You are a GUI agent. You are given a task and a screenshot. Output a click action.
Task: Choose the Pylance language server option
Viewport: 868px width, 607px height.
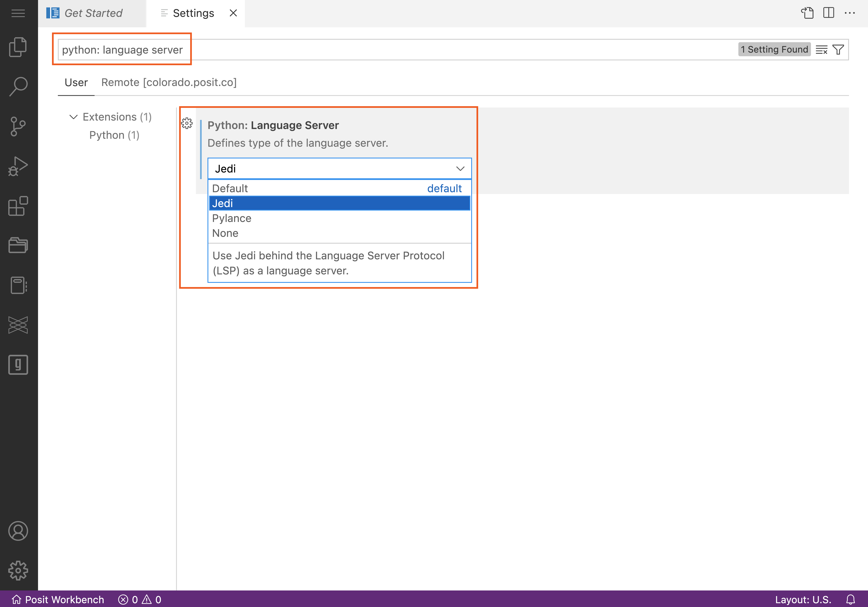click(339, 218)
